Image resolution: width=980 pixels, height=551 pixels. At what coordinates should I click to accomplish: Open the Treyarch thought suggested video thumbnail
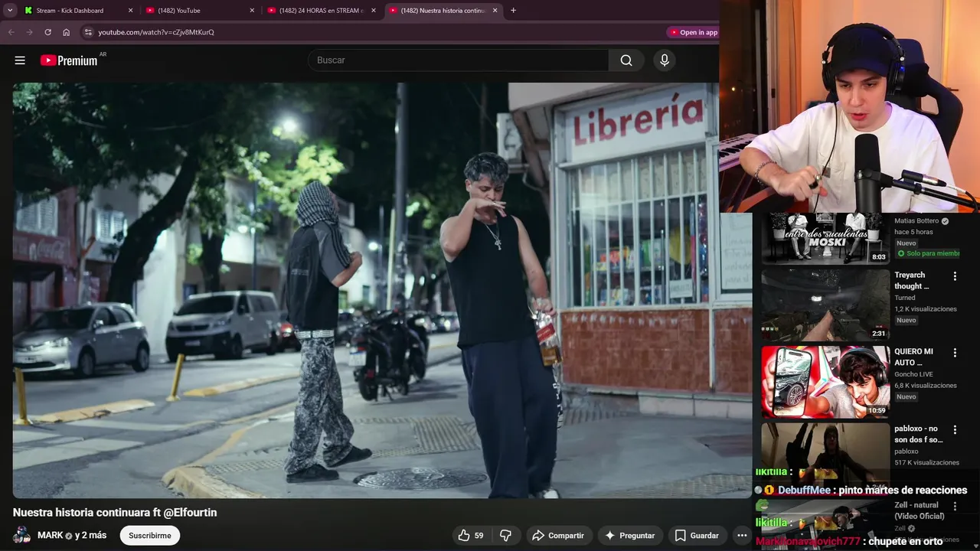pos(825,305)
